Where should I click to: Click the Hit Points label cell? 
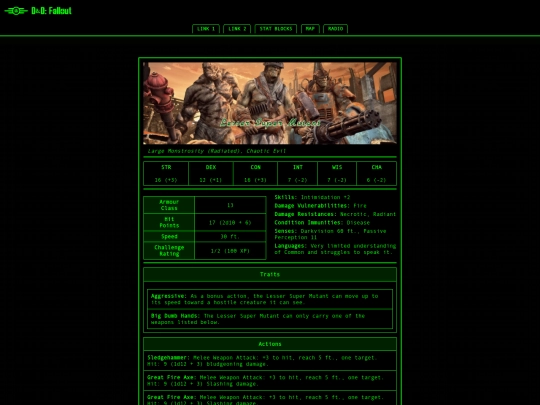tap(169, 222)
